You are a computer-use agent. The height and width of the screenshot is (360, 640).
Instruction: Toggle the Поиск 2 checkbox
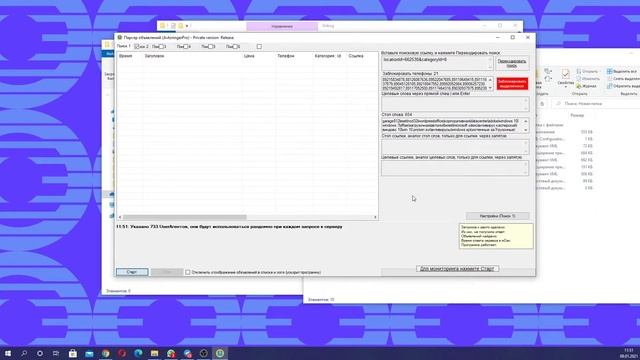pyautogui.click(x=137, y=47)
